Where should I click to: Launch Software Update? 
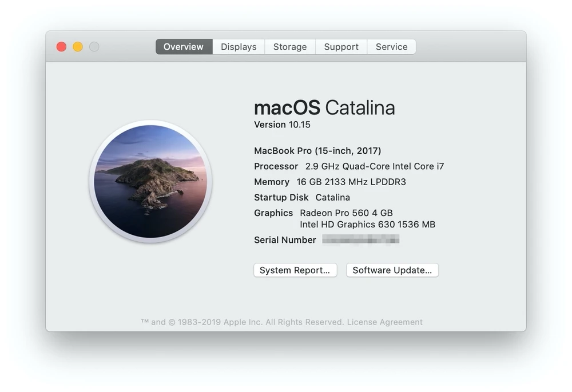pos(392,270)
